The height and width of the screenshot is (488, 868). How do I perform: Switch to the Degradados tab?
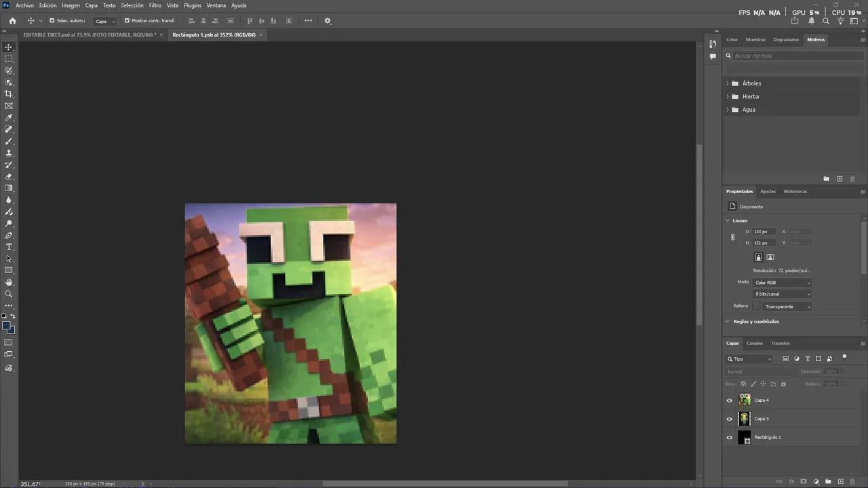tap(786, 40)
